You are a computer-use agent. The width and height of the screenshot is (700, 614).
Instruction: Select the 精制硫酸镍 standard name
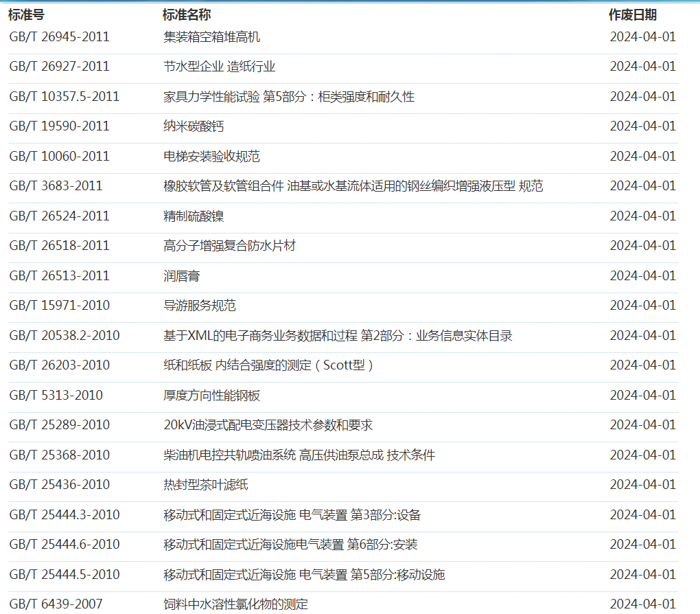click(x=194, y=216)
